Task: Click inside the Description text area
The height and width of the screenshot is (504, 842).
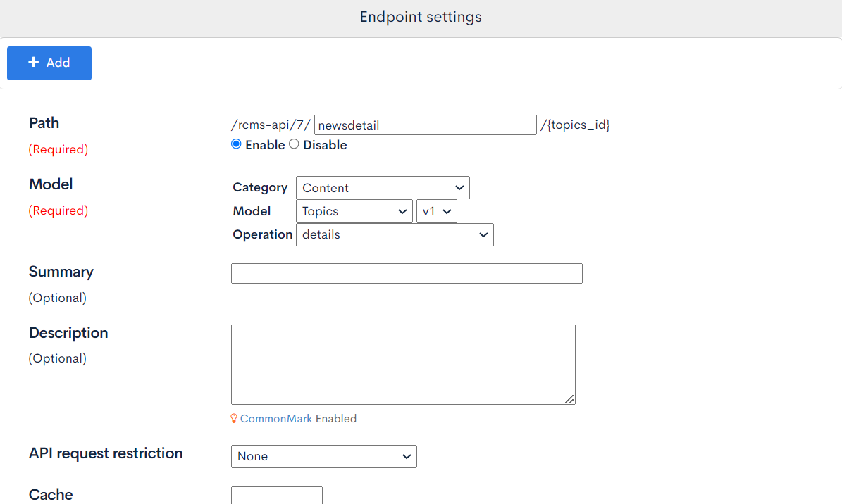Action: (x=402, y=364)
